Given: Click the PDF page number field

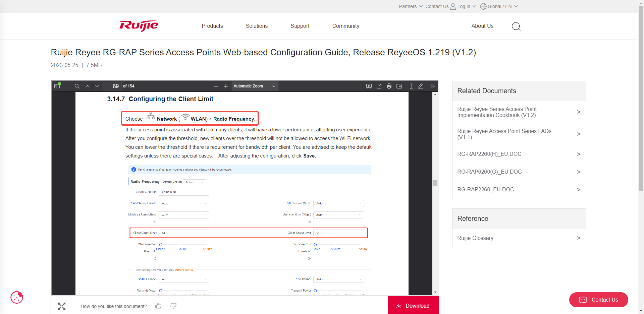Looking at the screenshot, I should pos(112,86).
